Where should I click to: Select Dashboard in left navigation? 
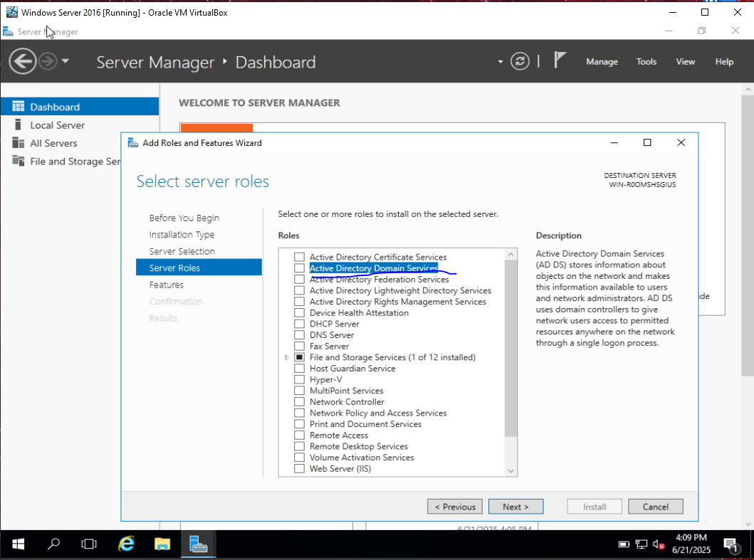80,107
